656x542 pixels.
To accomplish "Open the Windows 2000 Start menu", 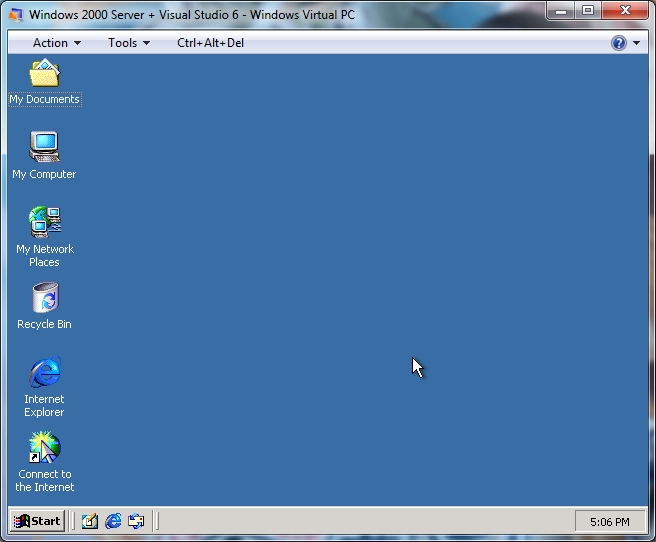I will pos(38,521).
